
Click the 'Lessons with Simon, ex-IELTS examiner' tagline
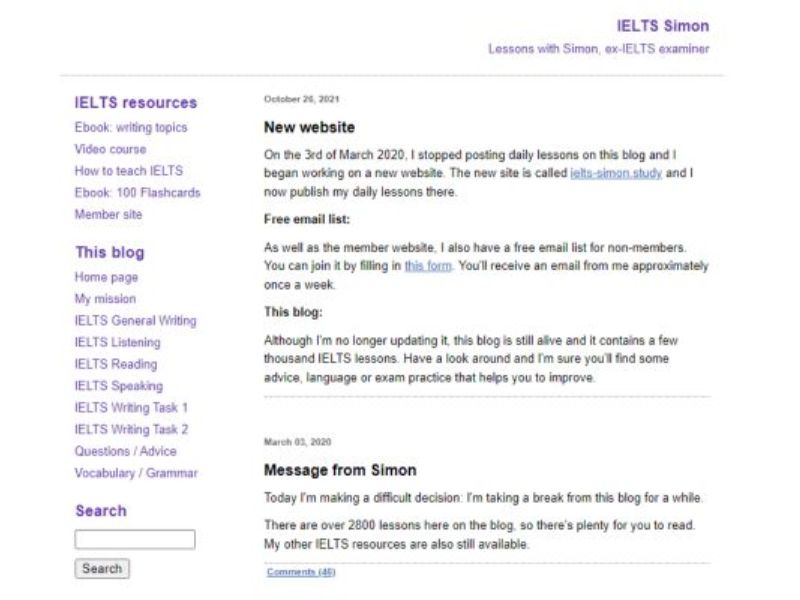point(598,49)
